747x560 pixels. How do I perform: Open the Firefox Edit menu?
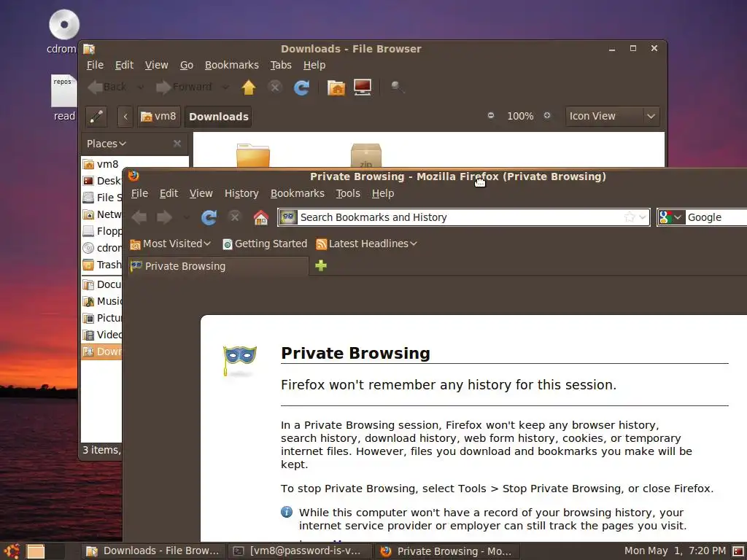point(169,193)
